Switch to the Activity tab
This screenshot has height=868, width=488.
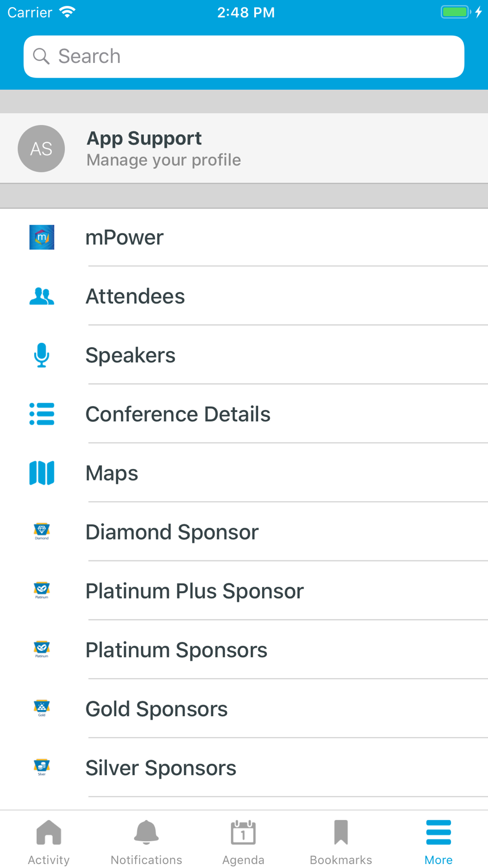[49, 842]
